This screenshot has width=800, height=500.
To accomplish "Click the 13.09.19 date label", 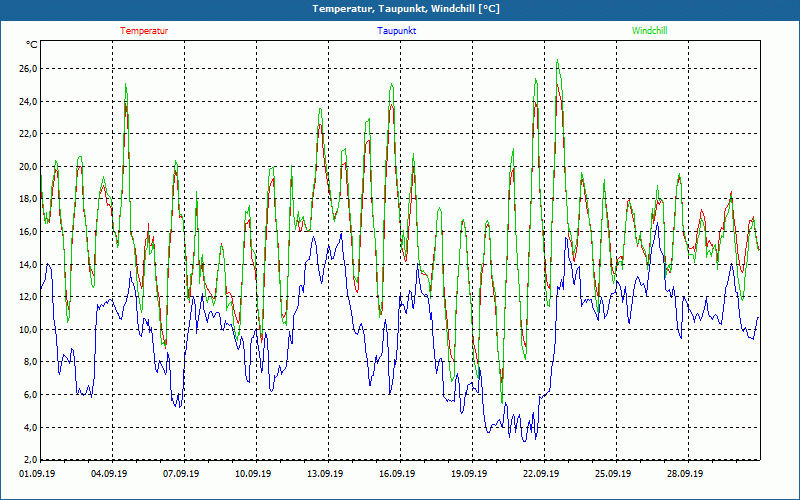I will [325, 473].
